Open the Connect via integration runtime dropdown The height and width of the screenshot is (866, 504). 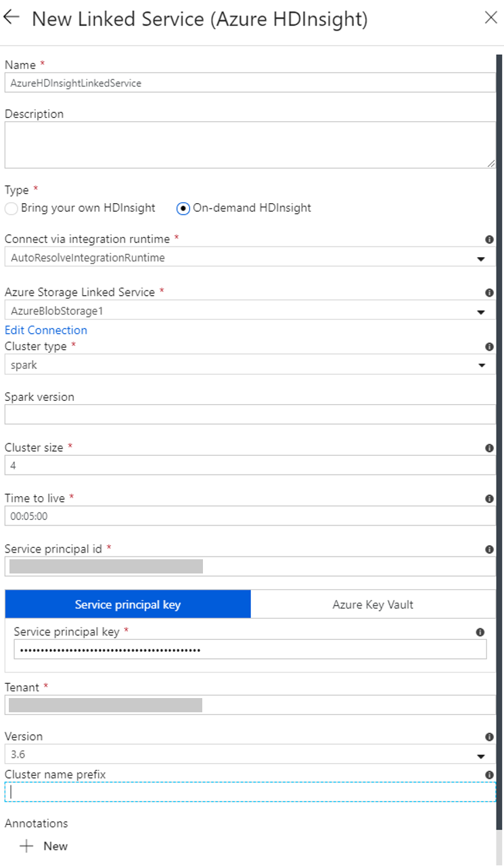click(481, 258)
